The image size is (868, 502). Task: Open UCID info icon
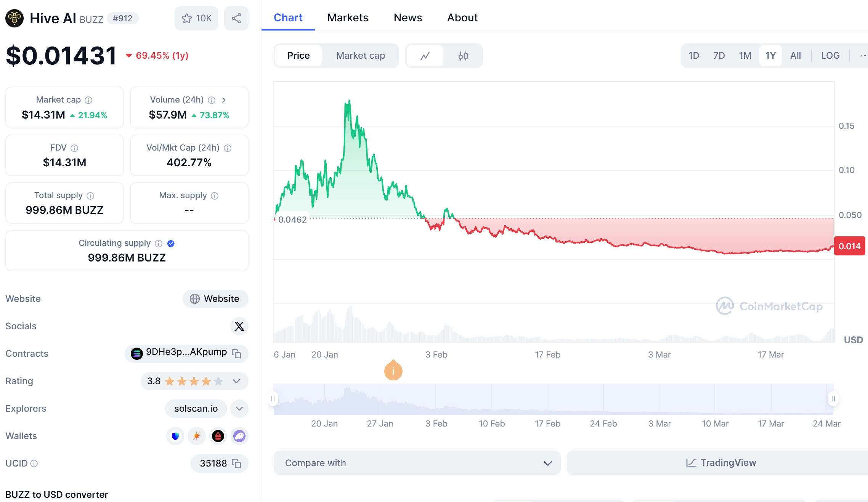tap(34, 464)
